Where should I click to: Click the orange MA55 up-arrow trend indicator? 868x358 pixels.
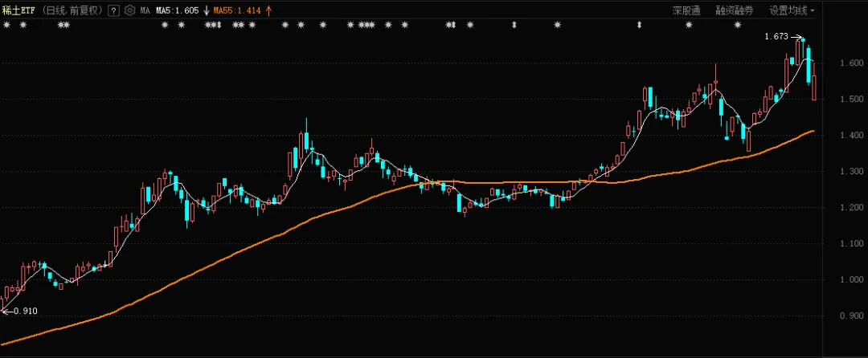point(268,10)
